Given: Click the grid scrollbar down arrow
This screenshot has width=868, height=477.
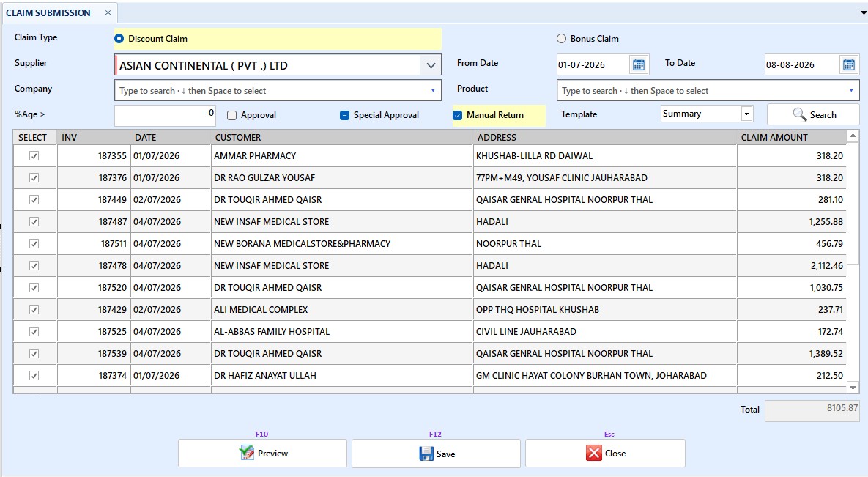Looking at the screenshot, I should coord(853,388).
